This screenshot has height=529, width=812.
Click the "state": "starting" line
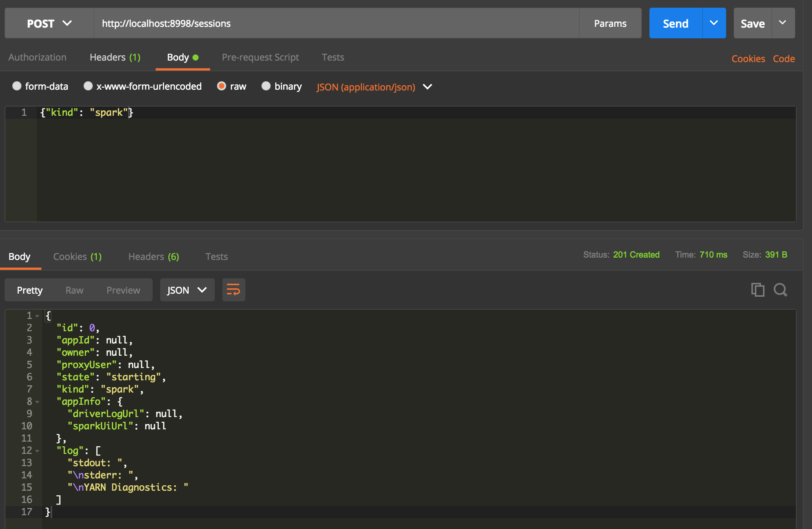(x=111, y=377)
